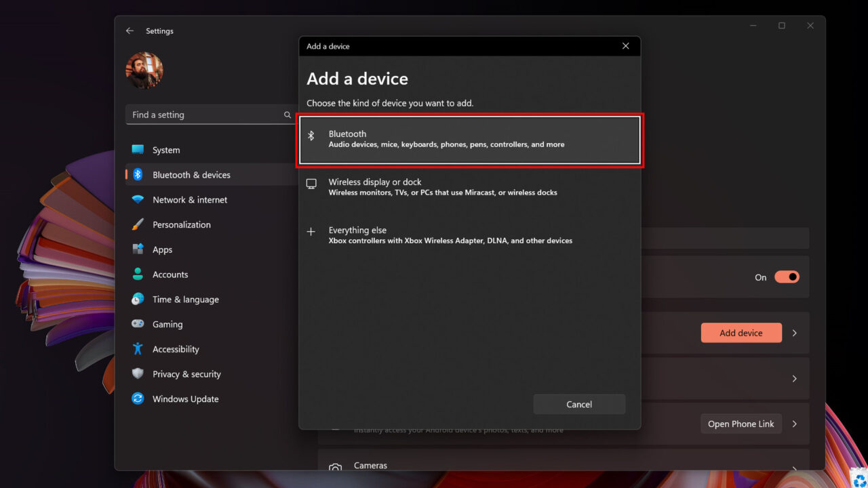The height and width of the screenshot is (488, 868).
Task: Click the Open Phone Link button
Action: pyautogui.click(x=741, y=424)
